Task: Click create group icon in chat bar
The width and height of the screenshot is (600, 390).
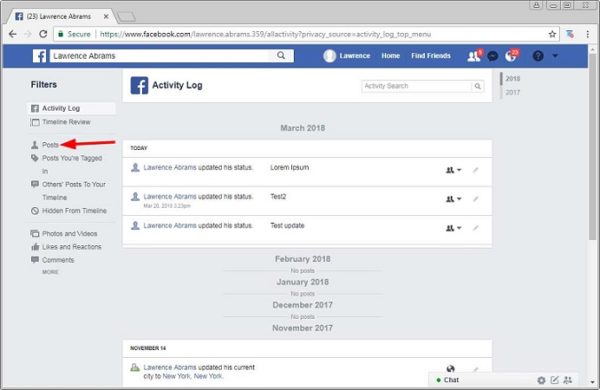Action: [567, 380]
